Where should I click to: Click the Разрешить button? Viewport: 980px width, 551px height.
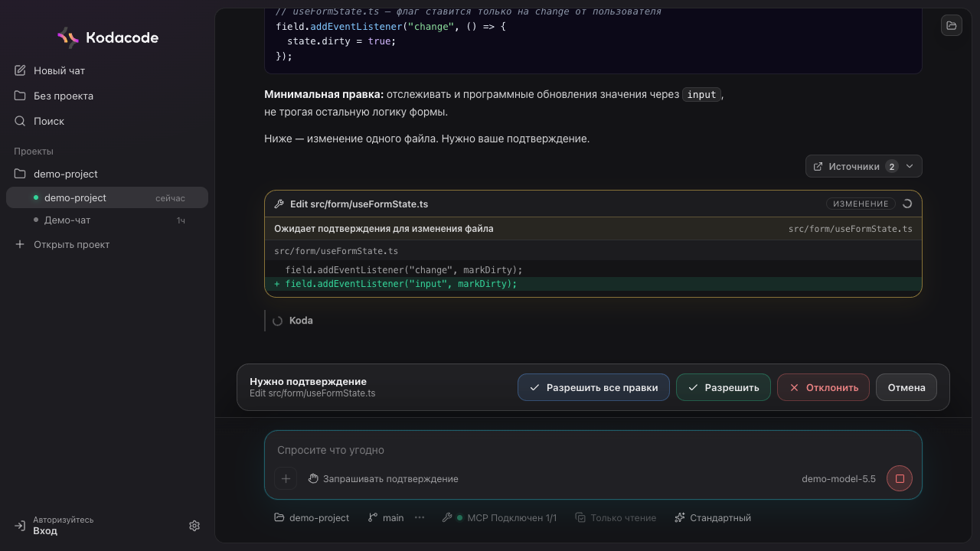[723, 387]
